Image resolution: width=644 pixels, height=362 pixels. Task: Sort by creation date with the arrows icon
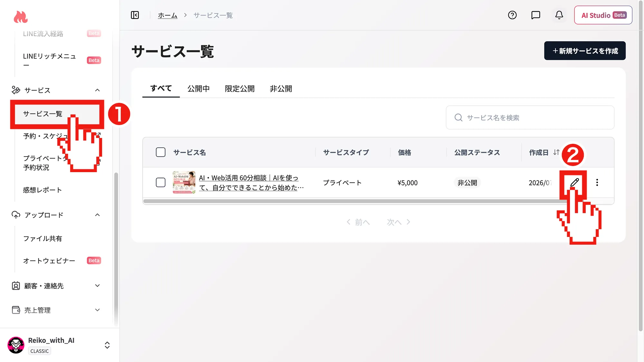[556, 152]
